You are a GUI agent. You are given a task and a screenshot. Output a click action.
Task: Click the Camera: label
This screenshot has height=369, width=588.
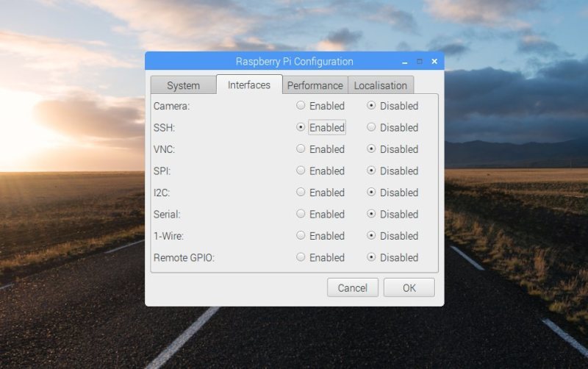[x=172, y=106]
